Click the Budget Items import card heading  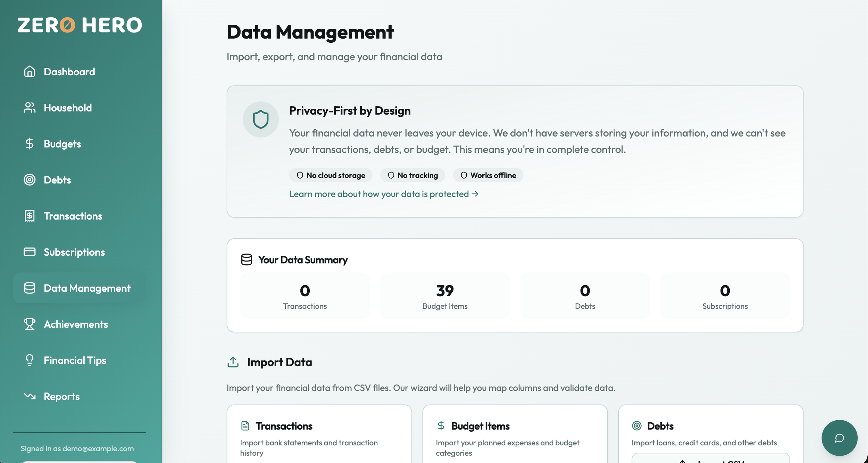click(x=480, y=426)
